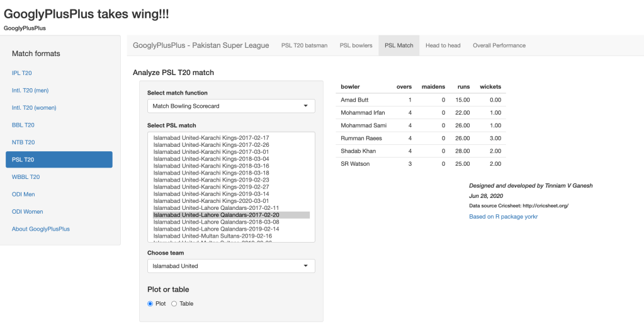Switch to the PSL bowlers tab
Image resolution: width=644 pixels, height=334 pixels.
356,45
